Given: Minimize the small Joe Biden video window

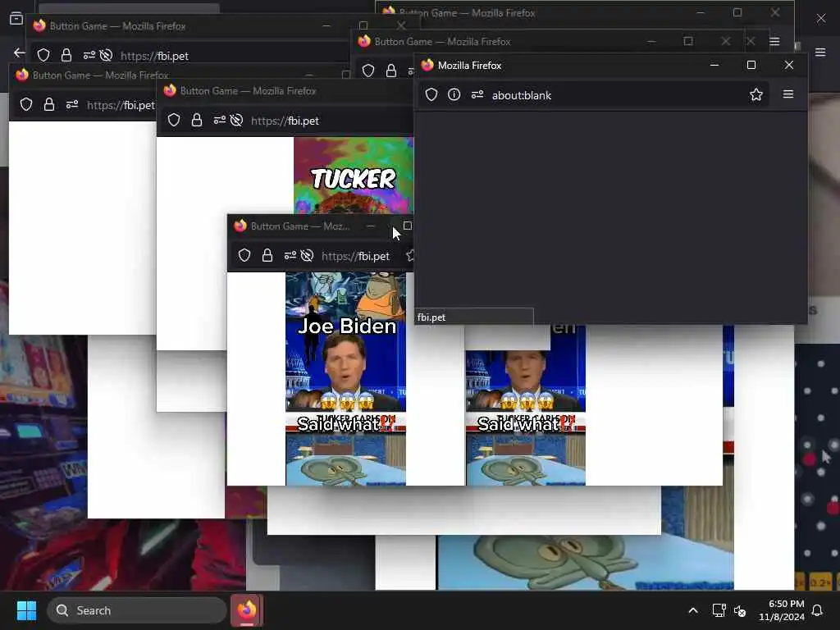Looking at the screenshot, I should pos(370,226).
